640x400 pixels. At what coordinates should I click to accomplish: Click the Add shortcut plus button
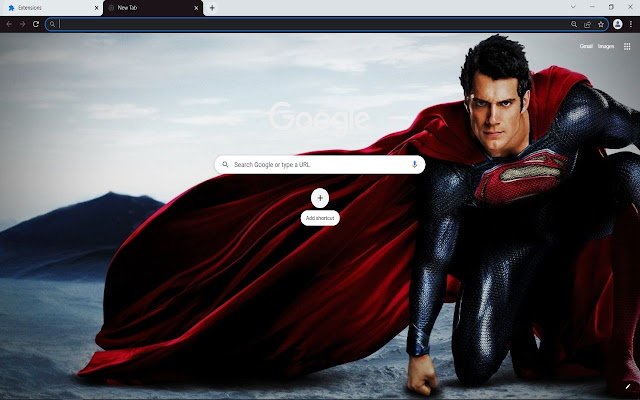tap(320, 198)
